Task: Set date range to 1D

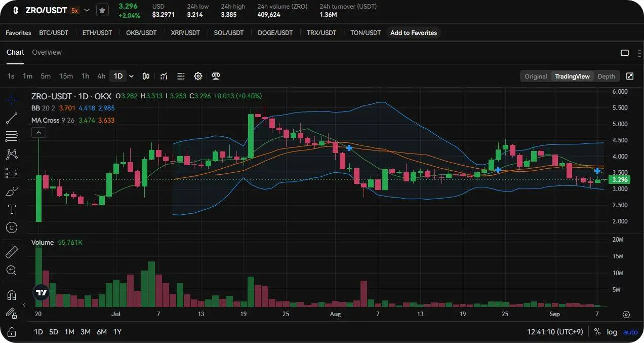Action: pos(38,332)
